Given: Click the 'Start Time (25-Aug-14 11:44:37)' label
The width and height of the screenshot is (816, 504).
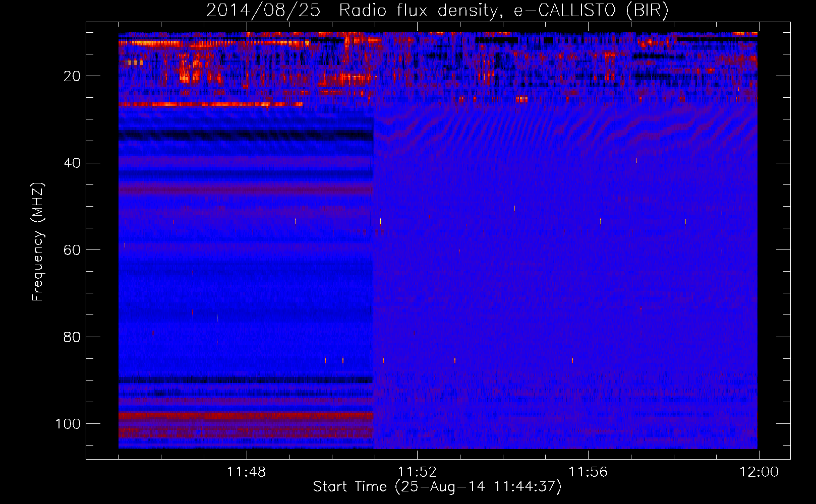Looking at the screenshot, I should (x=437, y=487).
